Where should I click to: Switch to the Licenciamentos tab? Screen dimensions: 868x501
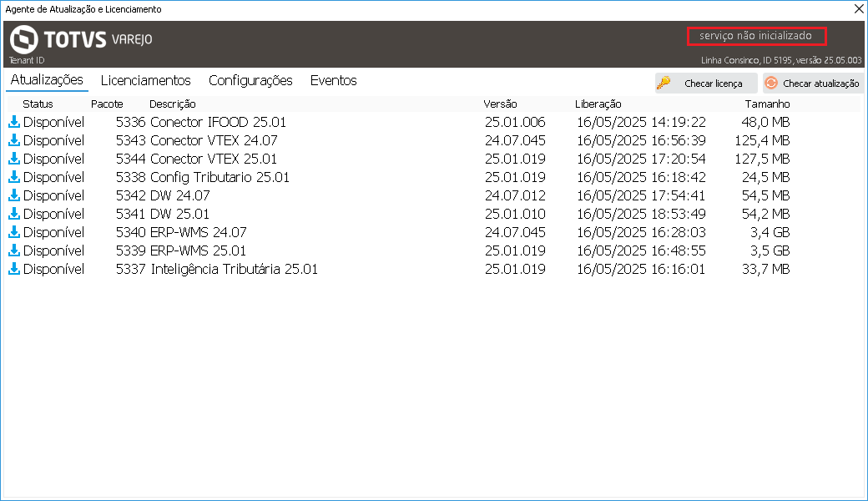pyautogui.click(x=145, y=80)
